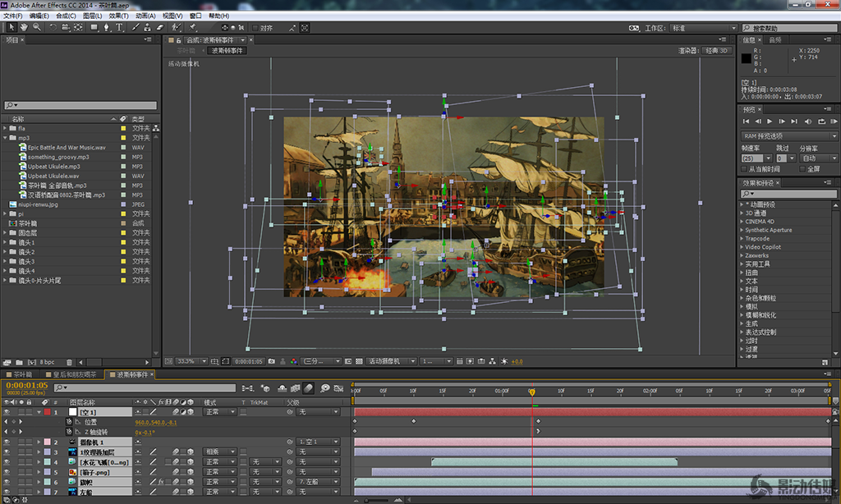Image resolution: width=841 pixels, height=504 pixels.
Task: Click the 经典 3D renderer button
Action: (717, 51)
